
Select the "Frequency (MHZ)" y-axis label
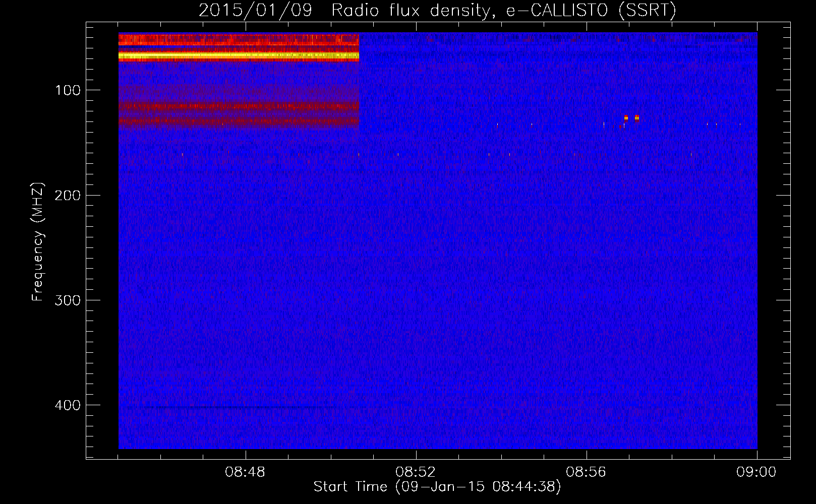pyautogui.click(x=38, y=241)
